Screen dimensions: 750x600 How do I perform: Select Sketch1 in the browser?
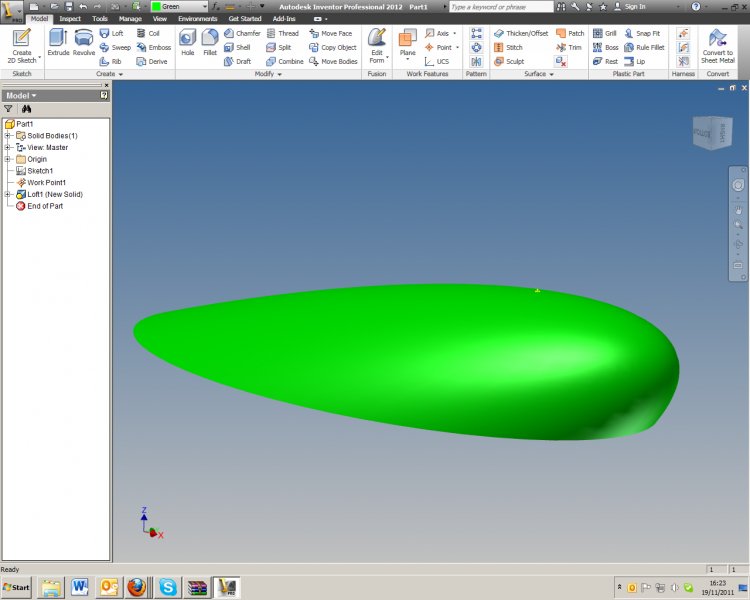[34, 171]
